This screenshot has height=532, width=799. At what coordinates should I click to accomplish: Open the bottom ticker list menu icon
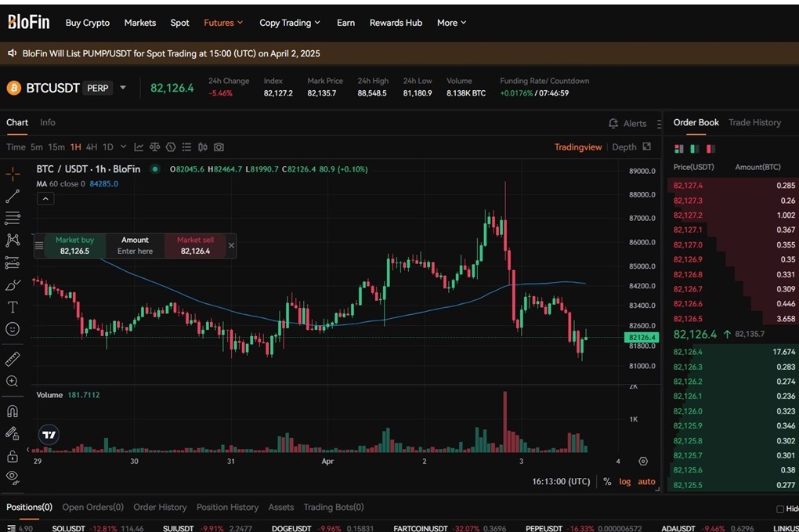point(11,528)
